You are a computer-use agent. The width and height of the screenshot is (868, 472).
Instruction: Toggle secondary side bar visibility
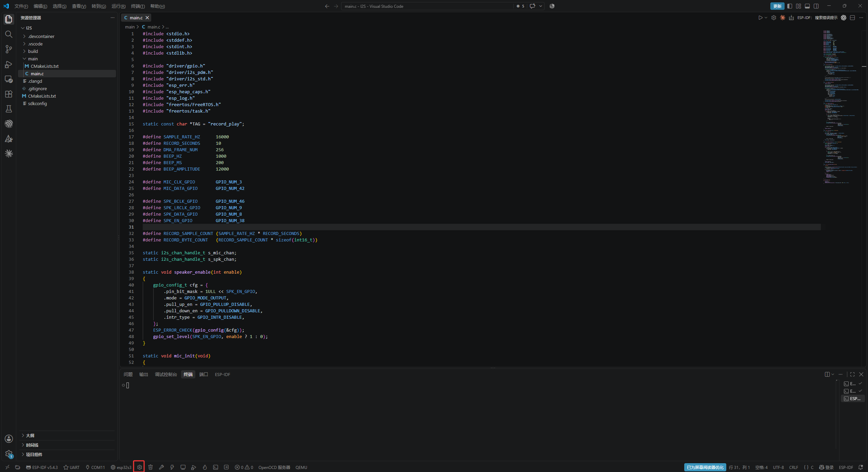[816, 6]
